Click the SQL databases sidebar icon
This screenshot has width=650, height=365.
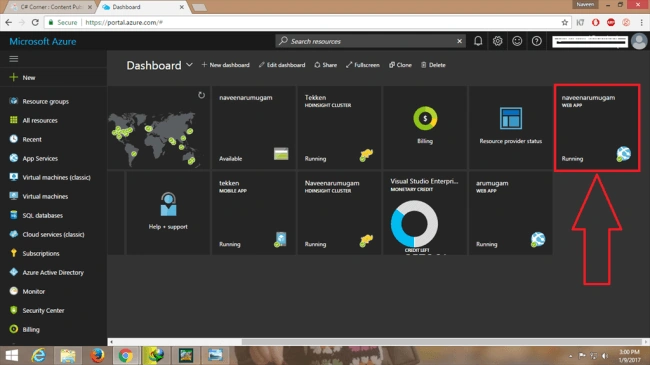(14, 215)
